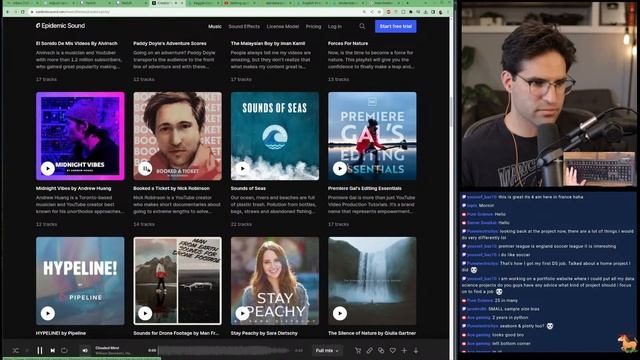
Task: Pause the current track in player bar
Action: click(x=40, y=350)
